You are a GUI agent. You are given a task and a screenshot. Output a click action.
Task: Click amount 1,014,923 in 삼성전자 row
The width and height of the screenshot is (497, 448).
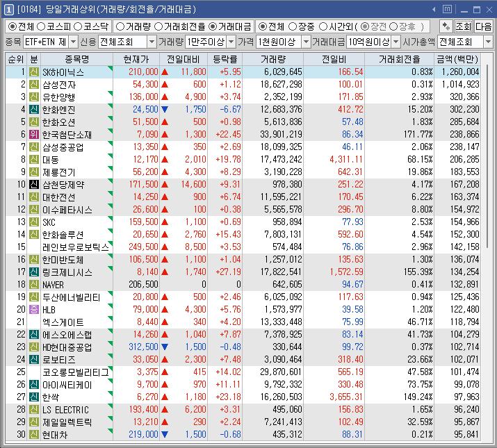[x=461, y=84]
